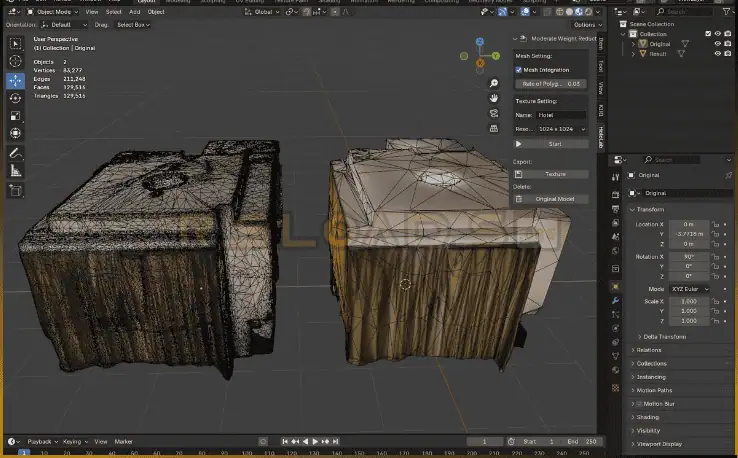This screenshot has height=458, width=738.
Task: Expand the Result object in outliner
Action: point(633,54)
